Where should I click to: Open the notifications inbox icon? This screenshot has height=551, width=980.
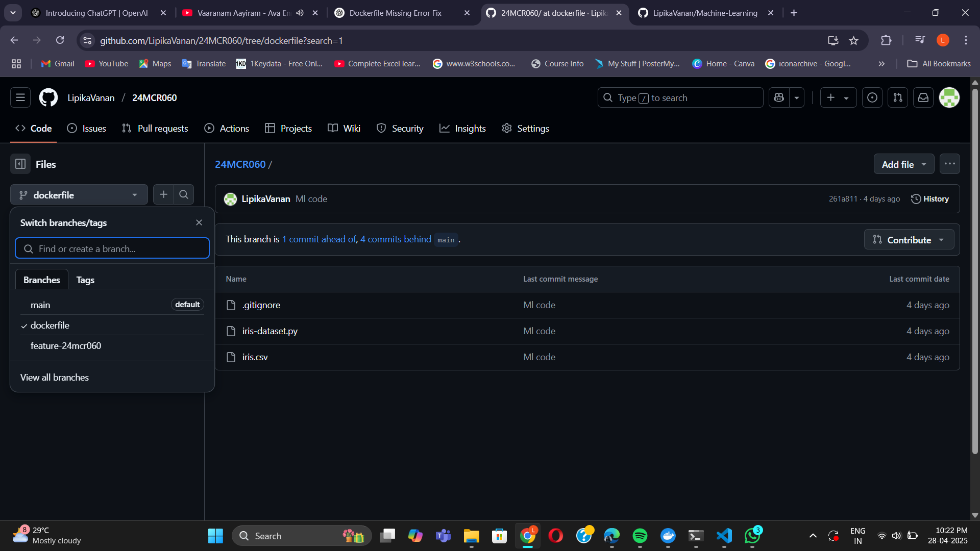coord(923,97)
